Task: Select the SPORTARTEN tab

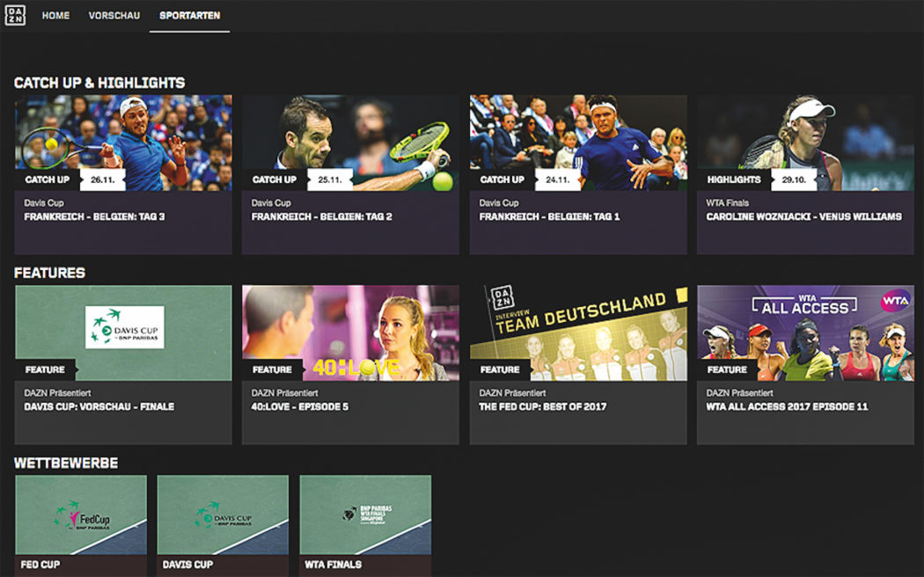Action: (x=189, y=15)
